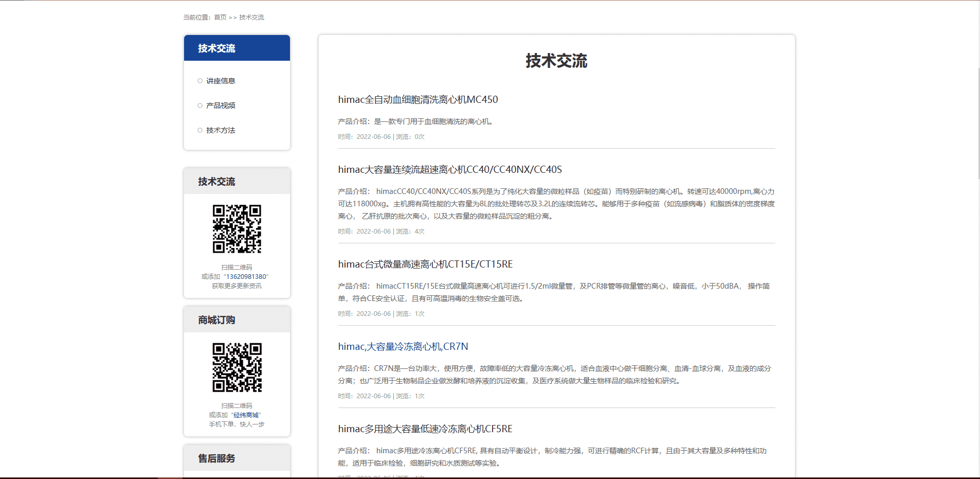Open article himac多用途大容量低速冷冻离心机CF5RE

tap(425, 429)
